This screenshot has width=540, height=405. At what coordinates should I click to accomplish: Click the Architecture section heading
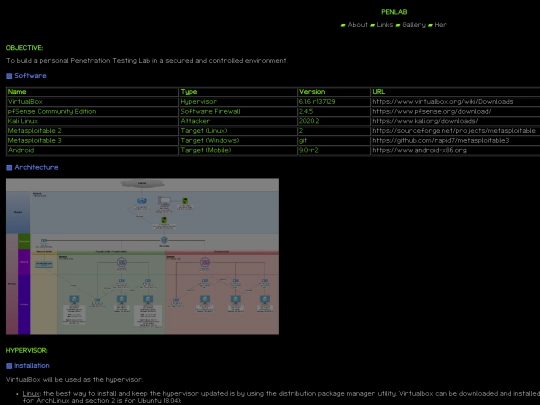[36, 167]
